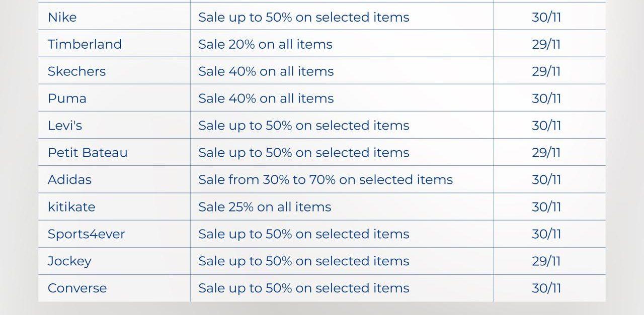Screen dimensions: 644x315
Task: Click the 29/11 date in Timberland row
Action: pyautogui.click(x=546, y=44)
